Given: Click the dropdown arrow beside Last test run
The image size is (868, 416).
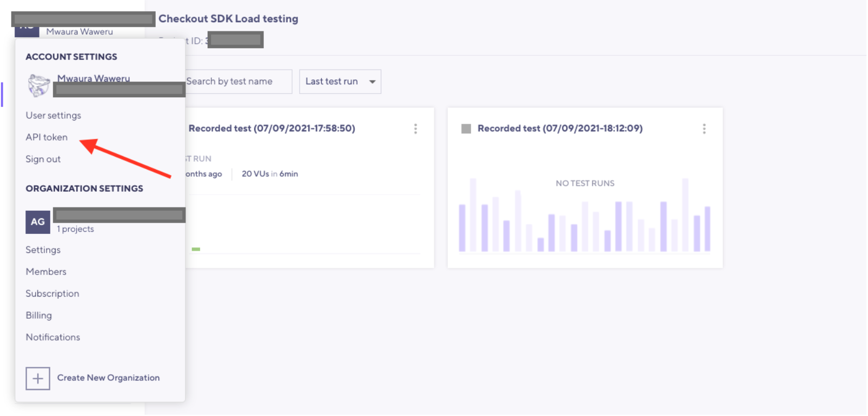Looking at the screenshot, I should tap(372, 82).
